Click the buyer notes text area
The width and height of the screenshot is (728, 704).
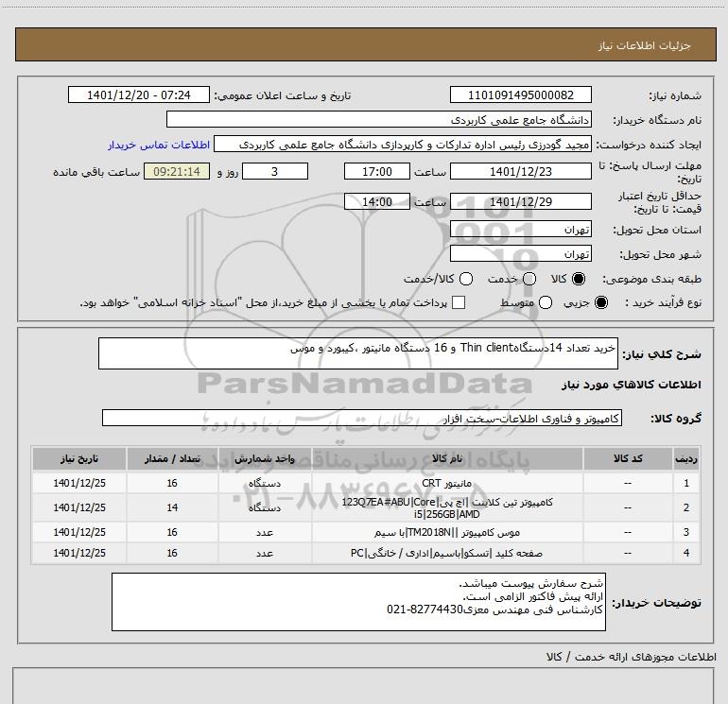358,602
